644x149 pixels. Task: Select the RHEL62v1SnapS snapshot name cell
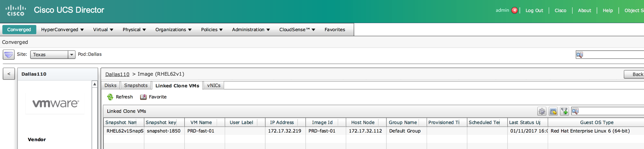pyautogui.click(x=124, y=131)
